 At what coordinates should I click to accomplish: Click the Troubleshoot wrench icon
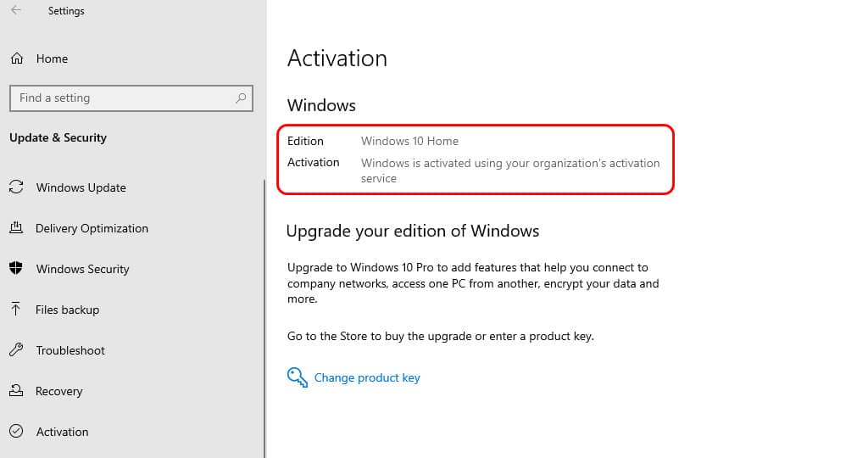[17, 350]
